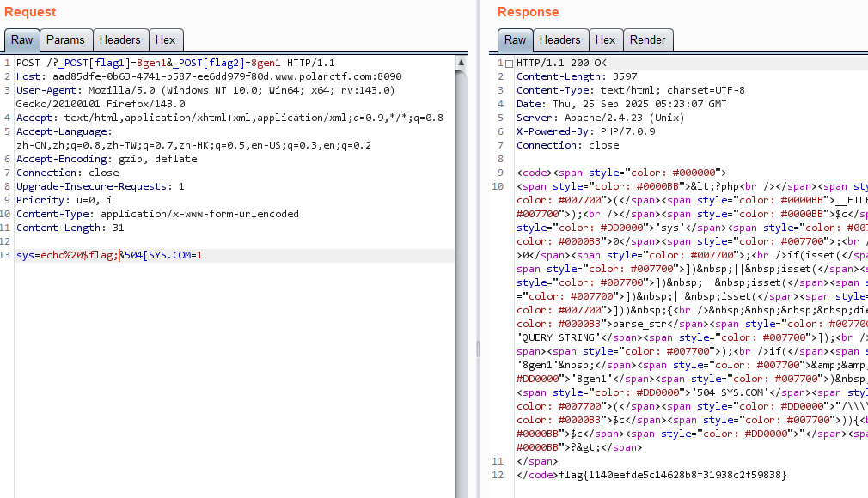Click the Host header line
Screen dimensions: 868x498
[x=209, y=77]
